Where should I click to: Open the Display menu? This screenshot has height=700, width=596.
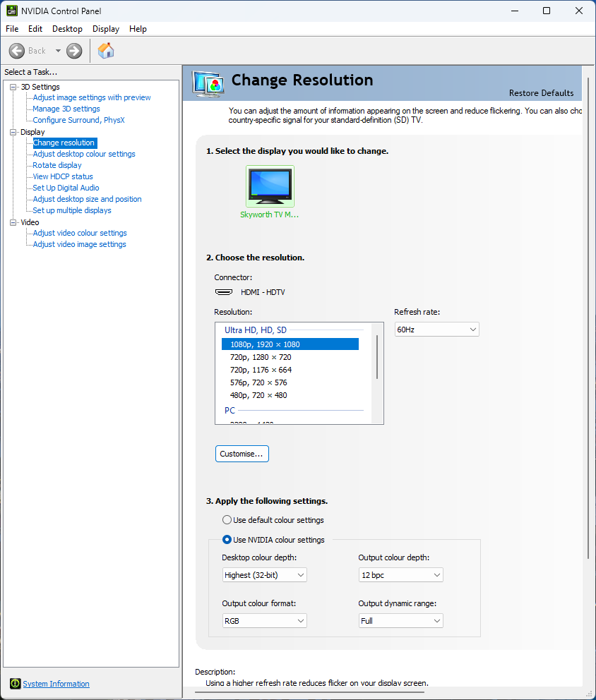pyautogui.click(x=106, y=28)
